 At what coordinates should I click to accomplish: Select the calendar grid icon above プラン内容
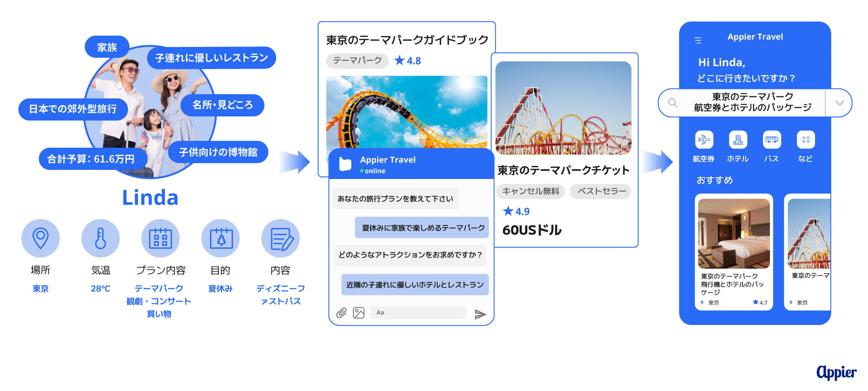coord(161,238)
